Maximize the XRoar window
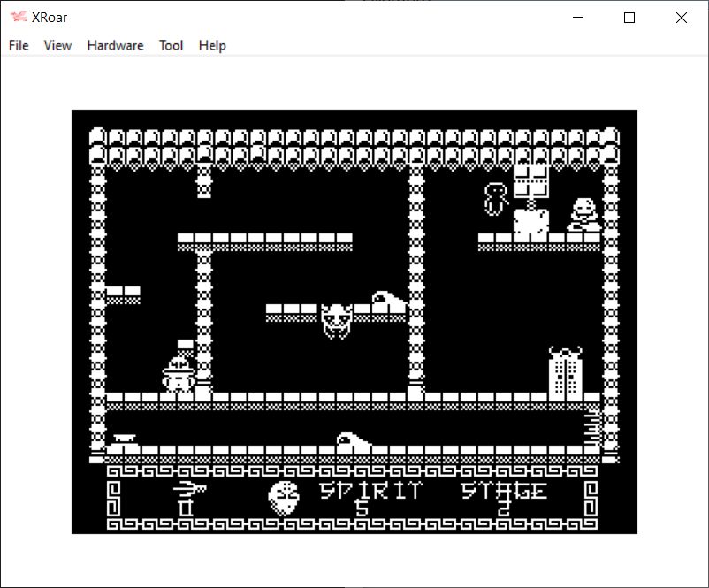Viewport: 709px width, 588px height. [629, 18]
